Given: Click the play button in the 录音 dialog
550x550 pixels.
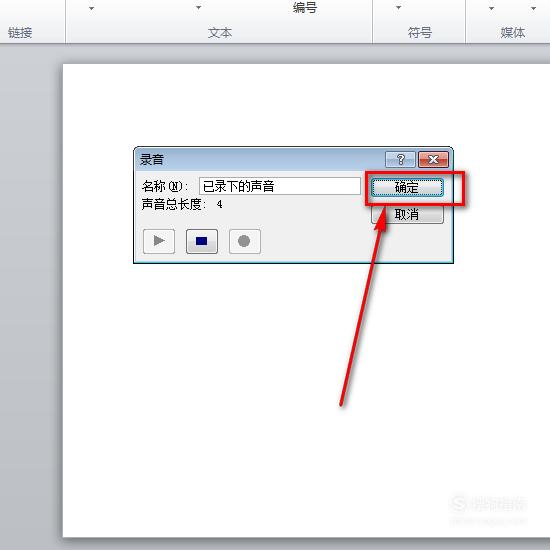Looking at the screenshot, I should [x=159, y=241].
